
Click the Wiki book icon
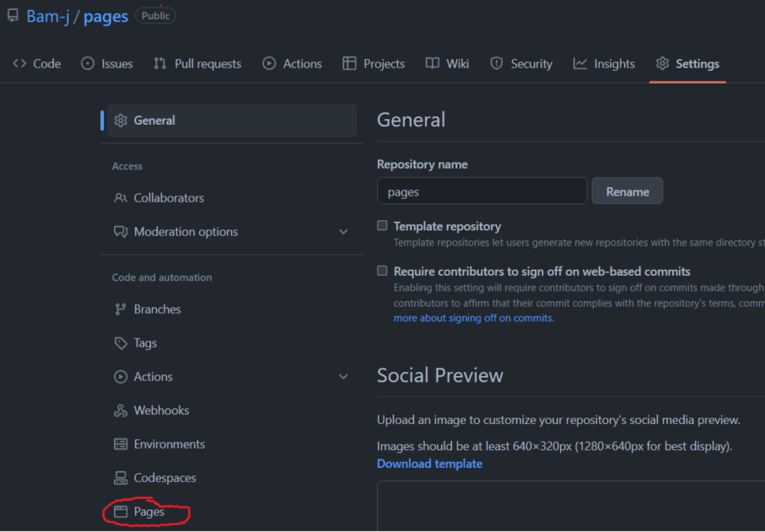[433, 63]
